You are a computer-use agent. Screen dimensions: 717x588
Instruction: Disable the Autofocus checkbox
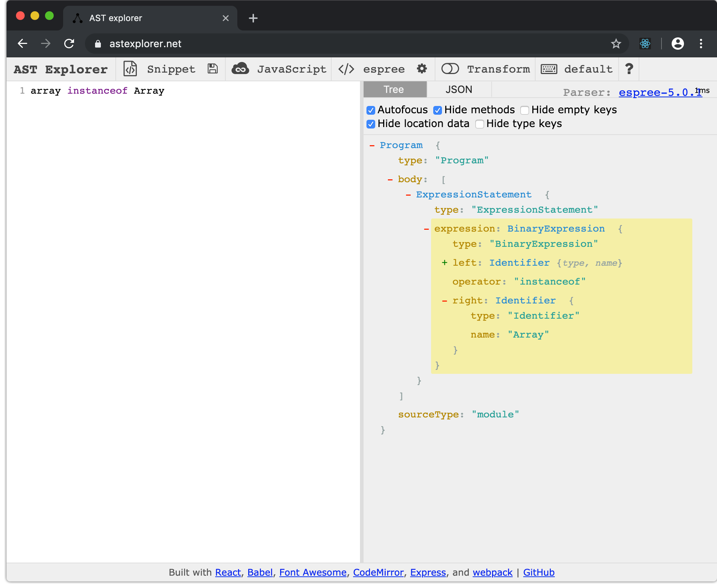[370, 110]
